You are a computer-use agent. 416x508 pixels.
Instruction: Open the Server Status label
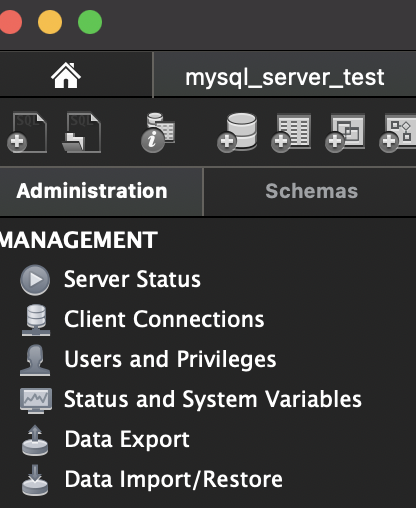click(132, 279)
